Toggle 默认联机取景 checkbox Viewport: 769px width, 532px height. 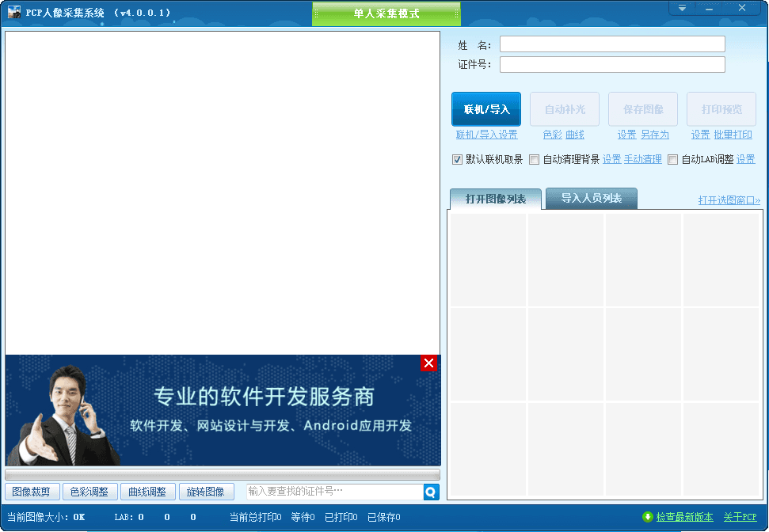pos(457,159)
